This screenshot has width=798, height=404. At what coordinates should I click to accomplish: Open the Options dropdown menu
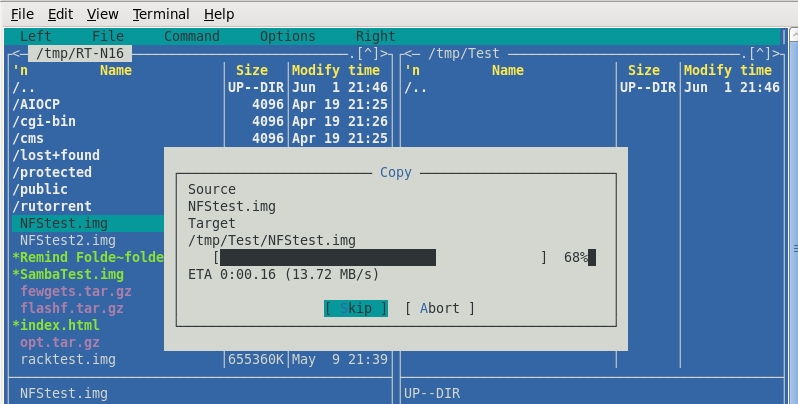[287, 36]
